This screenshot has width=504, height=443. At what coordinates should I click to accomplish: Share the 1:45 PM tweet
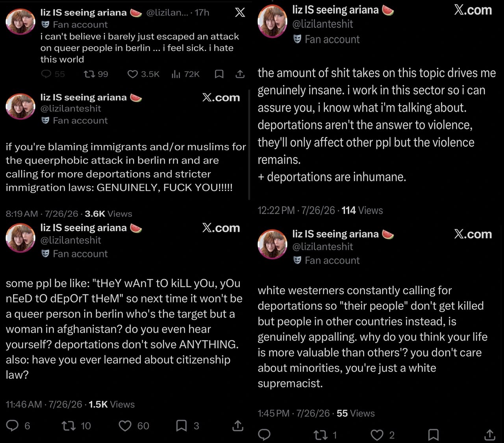click(489, 435)
